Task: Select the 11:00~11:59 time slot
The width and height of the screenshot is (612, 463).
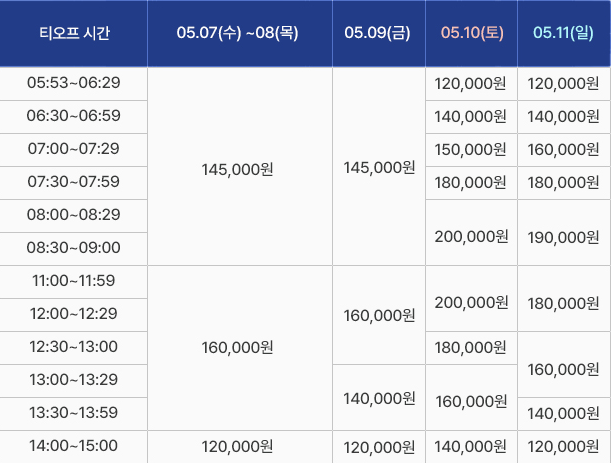Action: pyautogui.click(x=74, y=281)
